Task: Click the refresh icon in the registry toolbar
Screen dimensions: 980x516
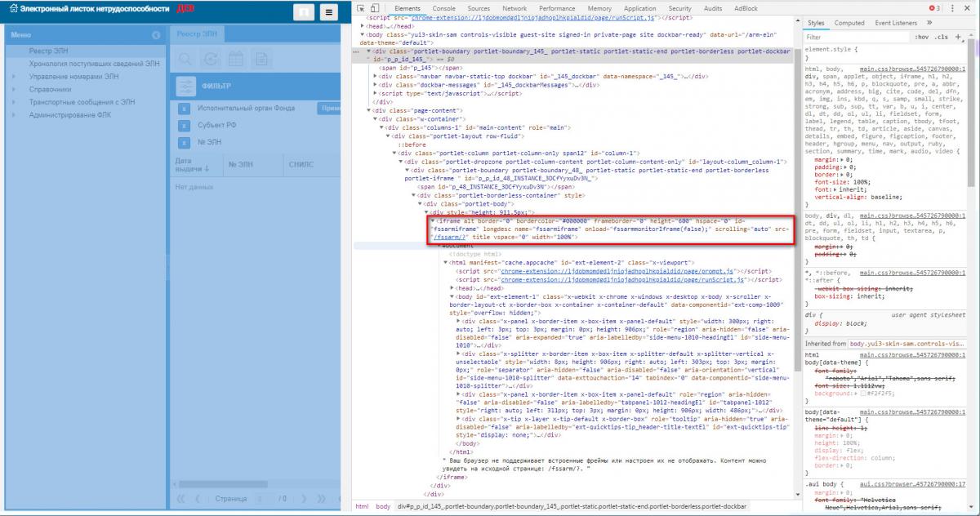Action: 211,59
